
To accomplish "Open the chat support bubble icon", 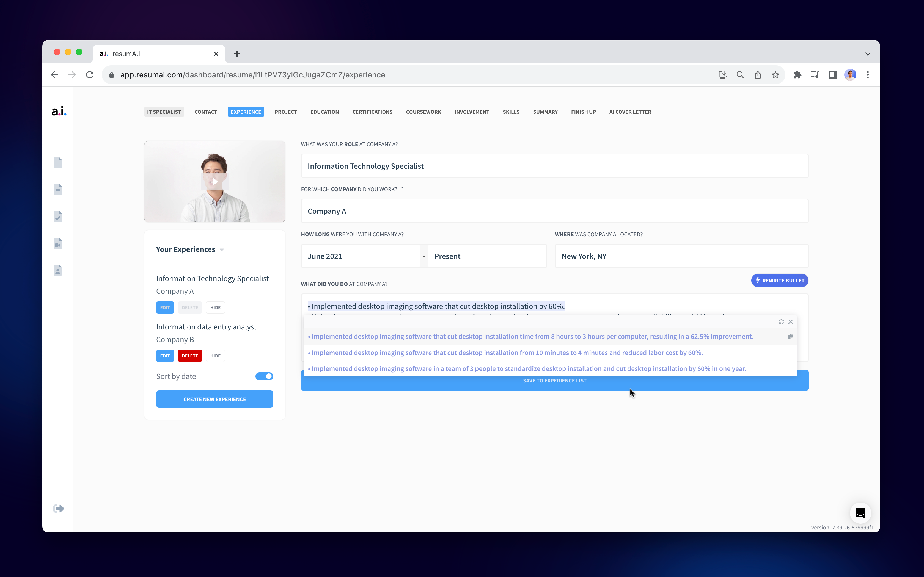I will 860,512.
